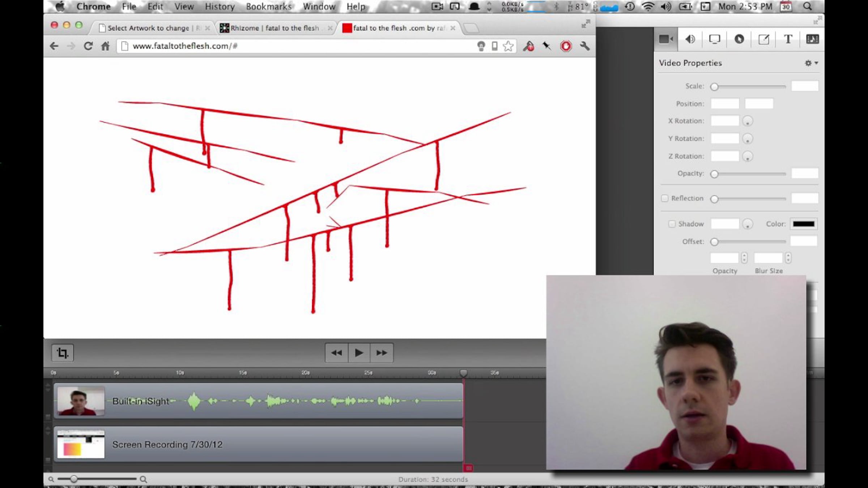
Task: Enable the Reflection checkbox
Action: [x=664, y=198]
